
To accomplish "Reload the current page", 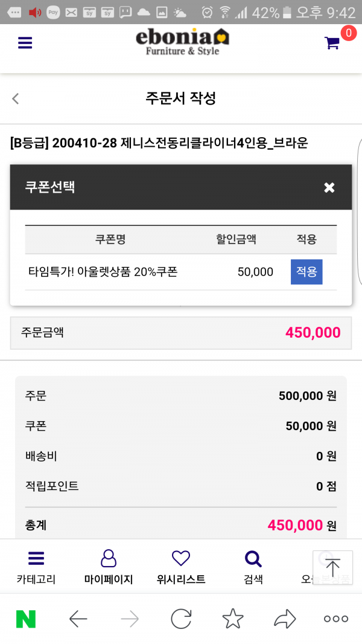I will (181, 619).
